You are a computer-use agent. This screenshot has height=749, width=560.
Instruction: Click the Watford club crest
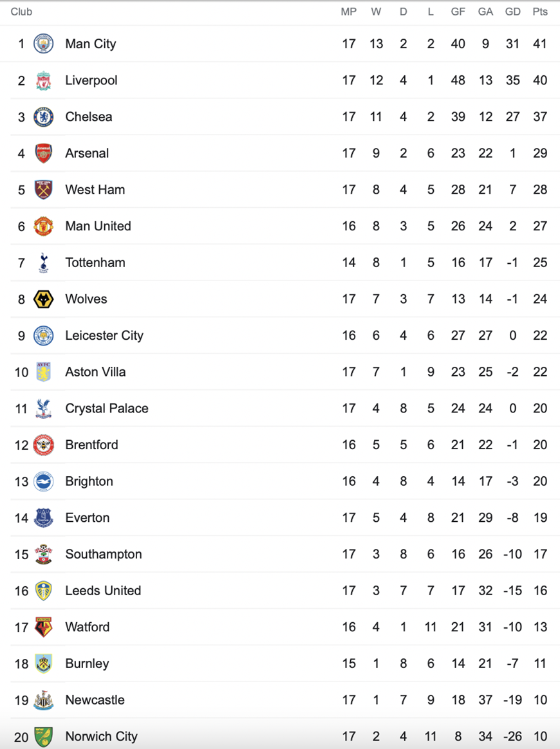44,627
